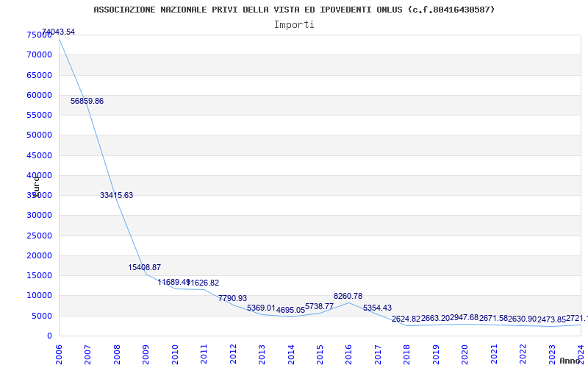Select the 8260.78 peak value label
Image resolution: width=588 pixels, height=368 pixels.
pos(348,297)
